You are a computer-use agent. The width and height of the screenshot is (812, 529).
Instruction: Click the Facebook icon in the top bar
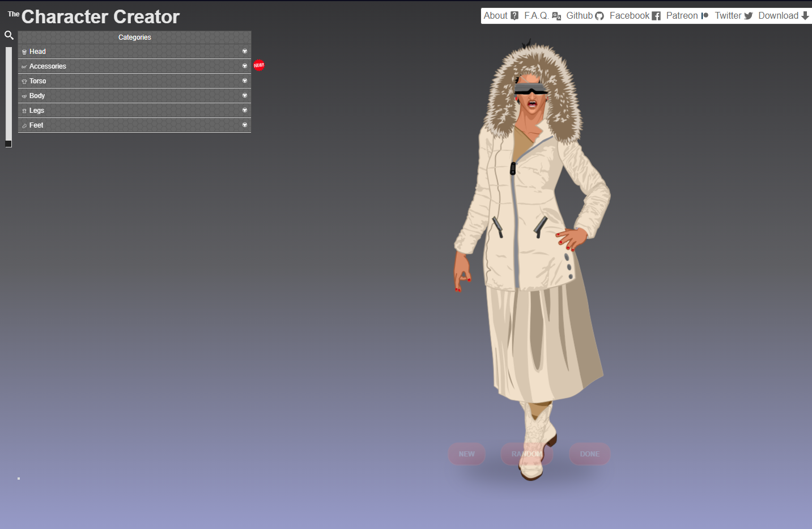tap(656, 16)
